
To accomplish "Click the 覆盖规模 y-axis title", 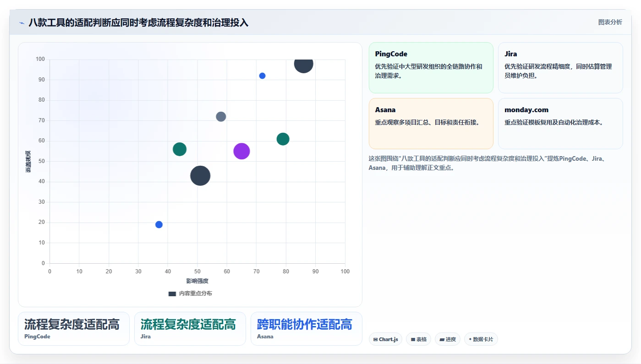I will (x=28, y=161).
